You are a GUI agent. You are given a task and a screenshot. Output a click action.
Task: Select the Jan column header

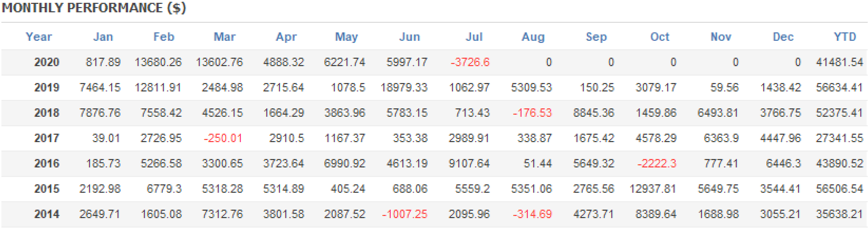click(103, 37)
